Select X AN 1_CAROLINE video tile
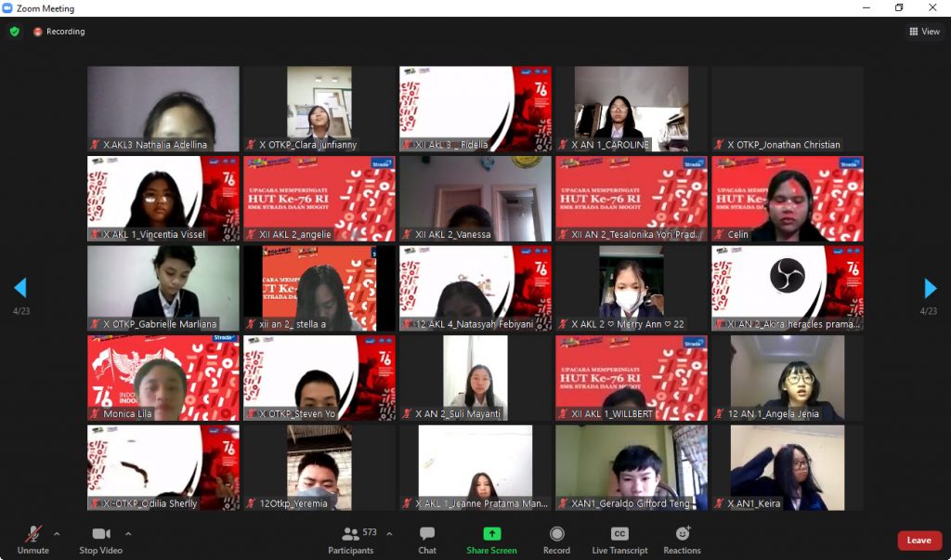This screenshot has width=951, height=560. coord(631,109)
